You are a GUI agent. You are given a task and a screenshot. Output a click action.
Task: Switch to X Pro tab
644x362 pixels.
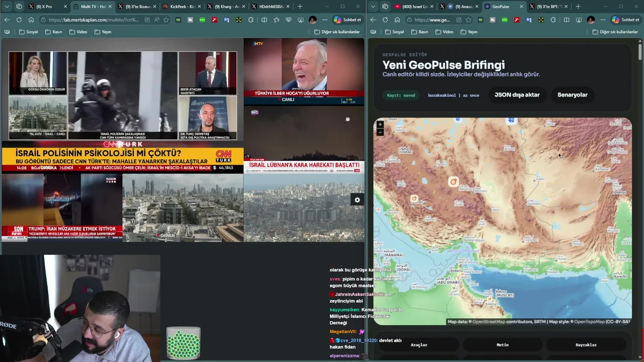pos(48,7)
